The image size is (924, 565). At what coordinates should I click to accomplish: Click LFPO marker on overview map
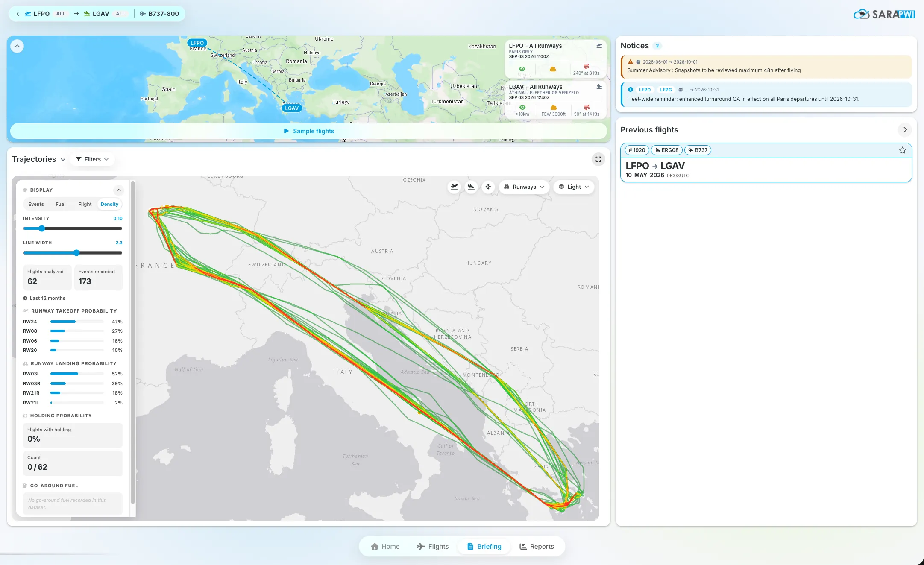click(197, 43)
